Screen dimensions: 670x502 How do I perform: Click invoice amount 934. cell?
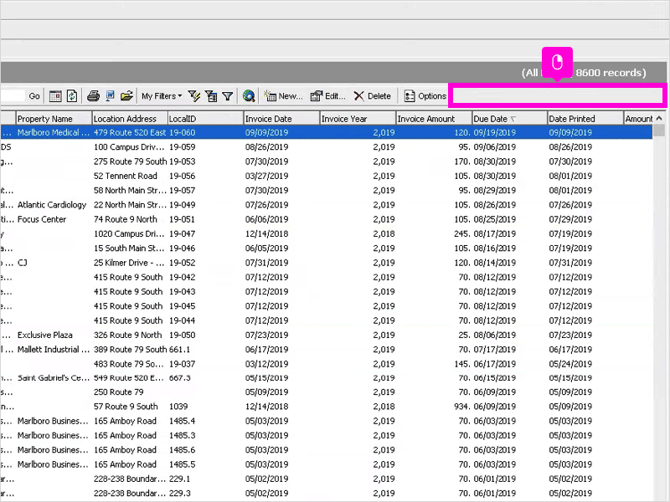(462, 406)
